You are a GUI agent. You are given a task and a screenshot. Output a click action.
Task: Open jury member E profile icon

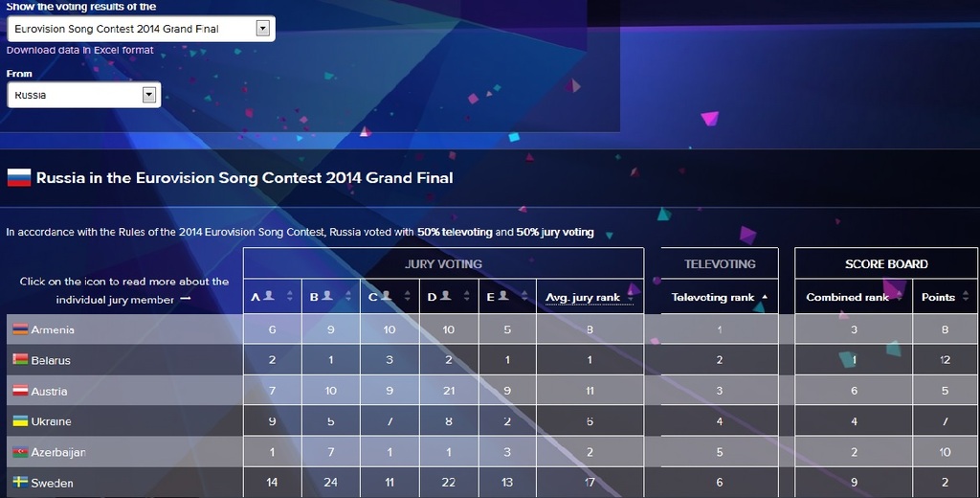click(503, 296)
